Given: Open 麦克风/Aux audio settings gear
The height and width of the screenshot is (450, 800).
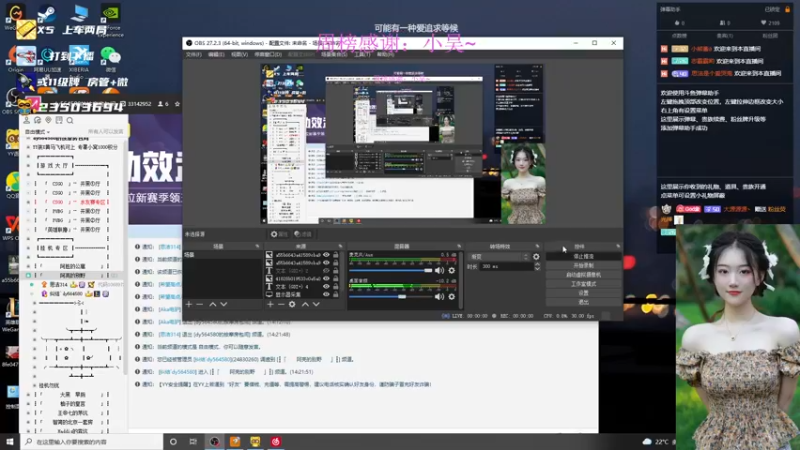Looking at the screenshot, I should pyautogui.click(x=452, y=270).
